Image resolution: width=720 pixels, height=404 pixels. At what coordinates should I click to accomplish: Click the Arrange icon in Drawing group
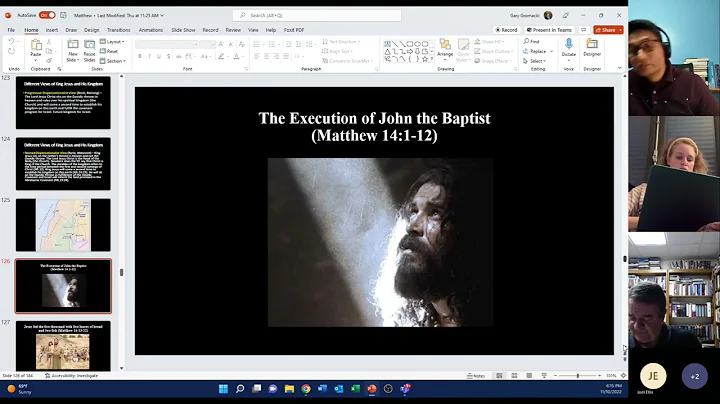[445, 45]
